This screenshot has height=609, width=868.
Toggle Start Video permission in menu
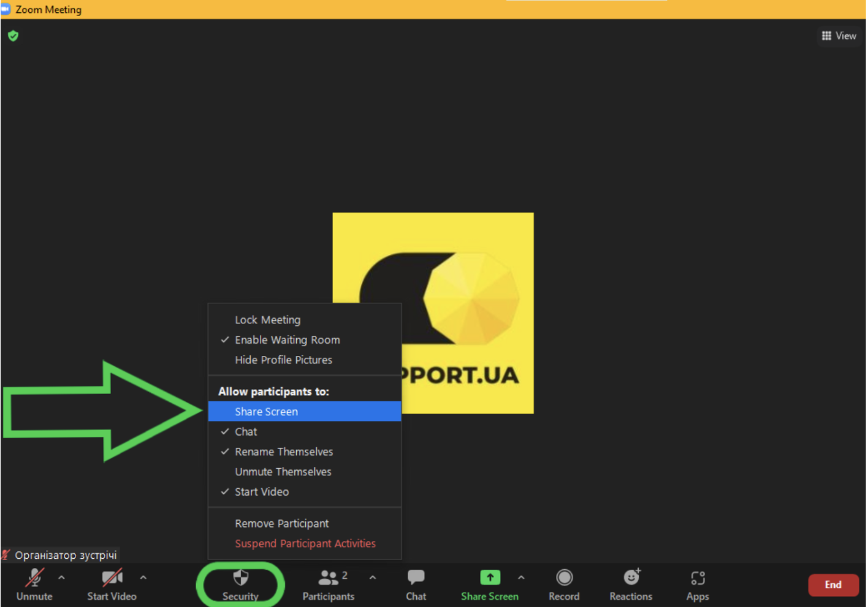tap(305, 493)
